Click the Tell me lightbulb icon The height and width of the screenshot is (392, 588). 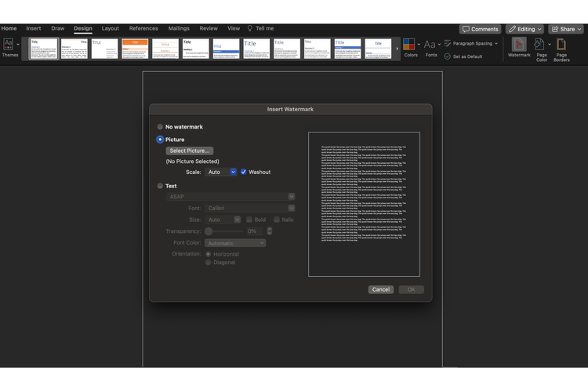[250, 28]
